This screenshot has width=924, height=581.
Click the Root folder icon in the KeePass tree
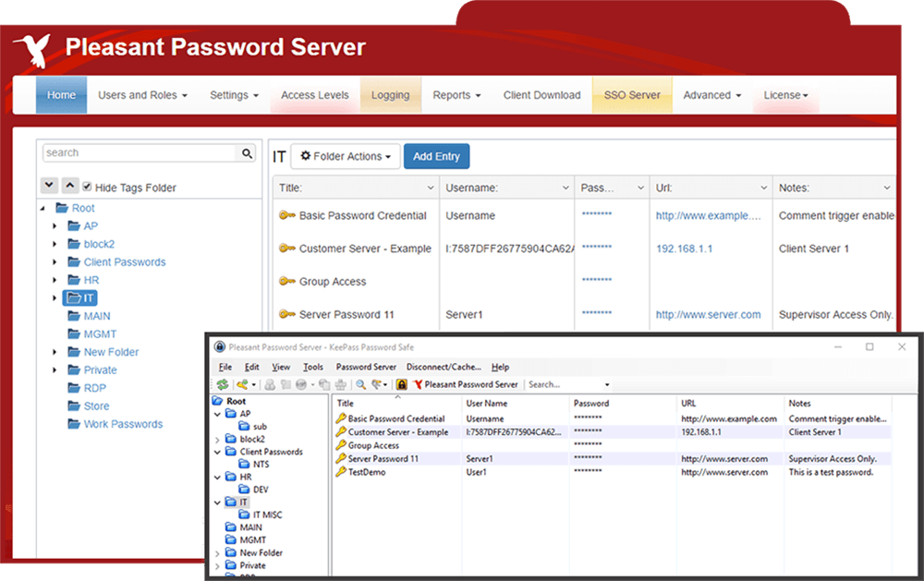217,401
